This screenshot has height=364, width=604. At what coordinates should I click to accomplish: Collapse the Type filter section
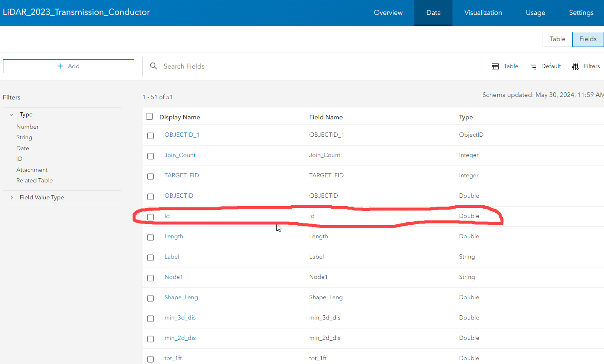click(x=11, y=114)
